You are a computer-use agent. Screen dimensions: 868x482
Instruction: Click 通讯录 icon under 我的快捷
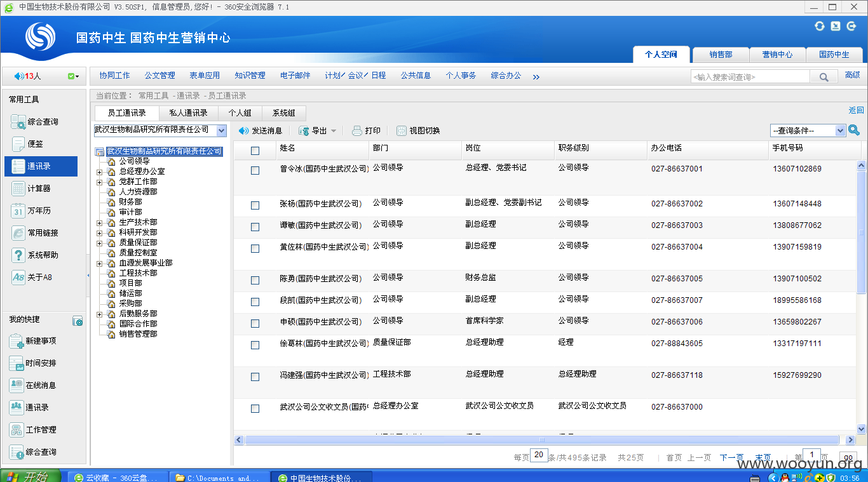17,408
